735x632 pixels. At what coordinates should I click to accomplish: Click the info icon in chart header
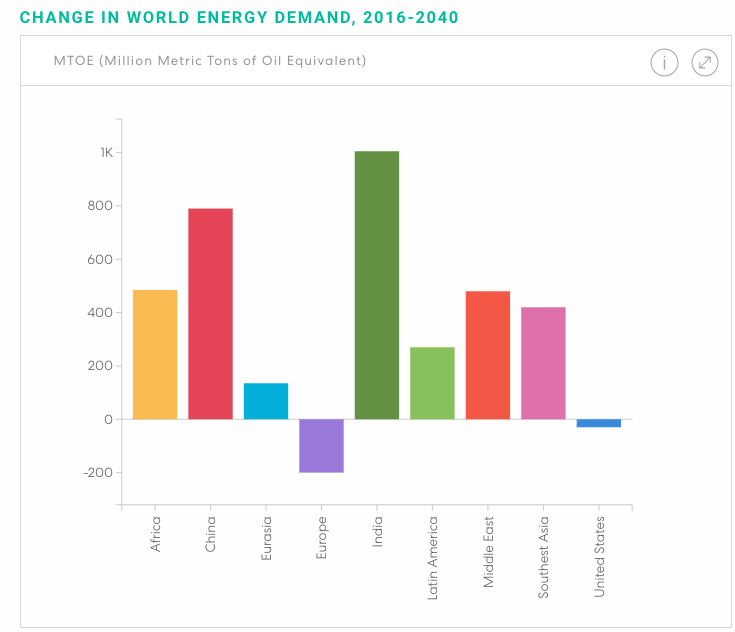coord(664,62)
